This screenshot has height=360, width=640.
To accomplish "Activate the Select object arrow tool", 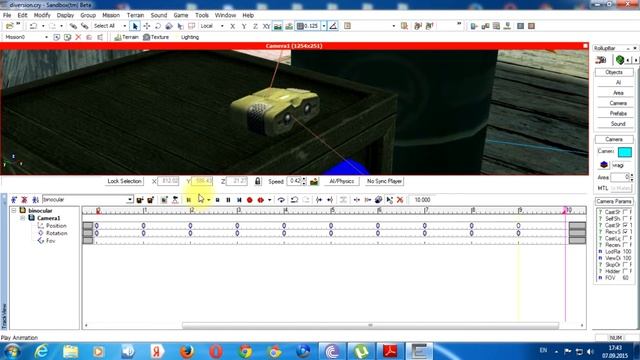I will pos(135,26).
